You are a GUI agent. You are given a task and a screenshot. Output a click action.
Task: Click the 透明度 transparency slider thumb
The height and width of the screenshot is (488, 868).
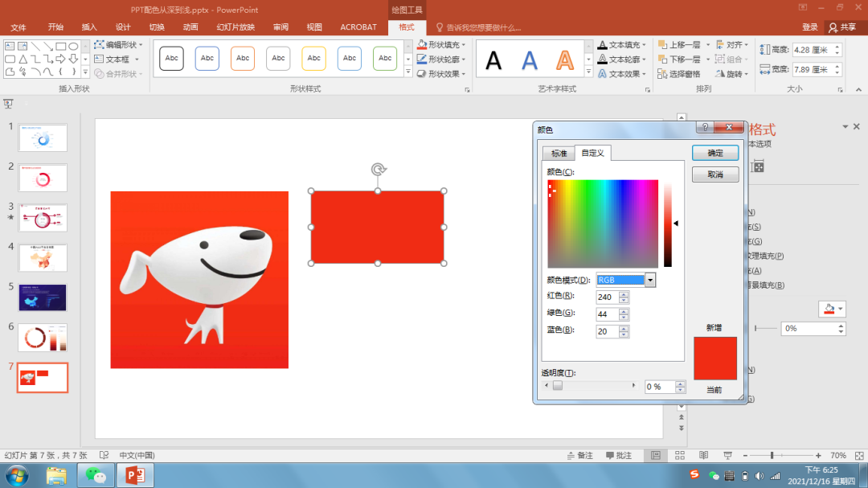pyautogui.click(x=558, y=386)
